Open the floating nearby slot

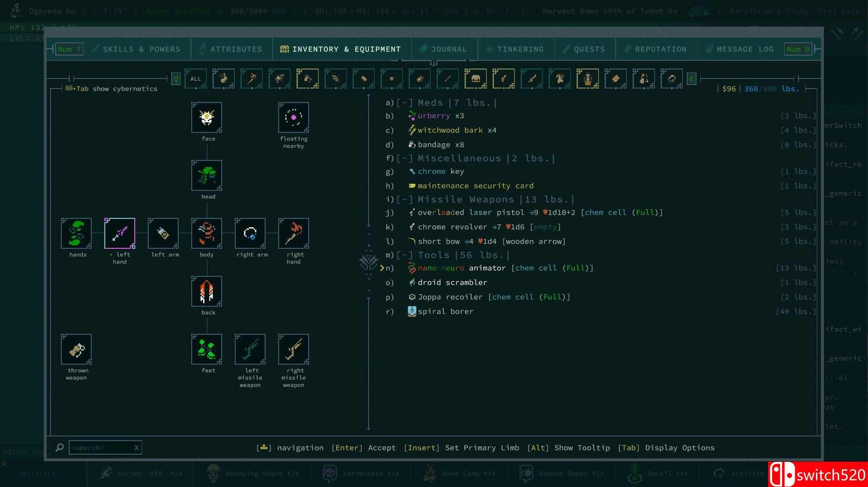point(293,118)
